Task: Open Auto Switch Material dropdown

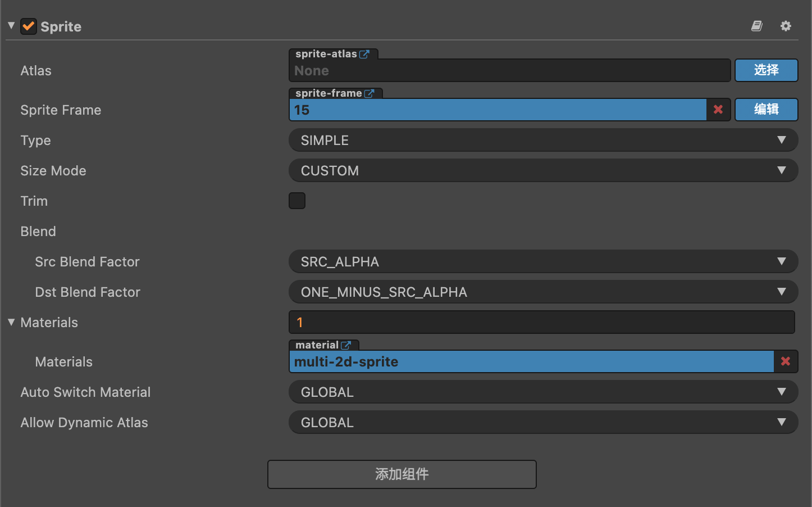Action: [543, 392]
